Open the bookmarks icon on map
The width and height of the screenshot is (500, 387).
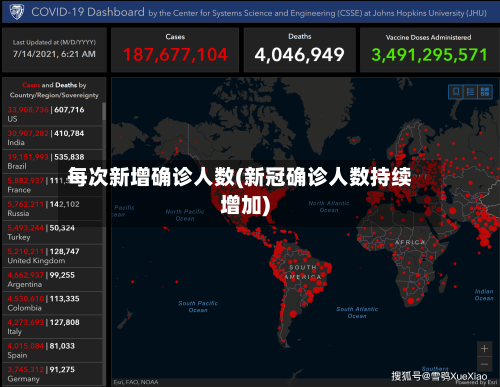[456, 92]
